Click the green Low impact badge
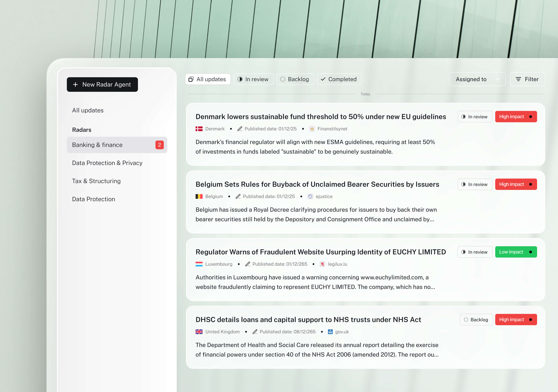The height and width of the screenshot is (392, 558). click(x=516, y=252)
